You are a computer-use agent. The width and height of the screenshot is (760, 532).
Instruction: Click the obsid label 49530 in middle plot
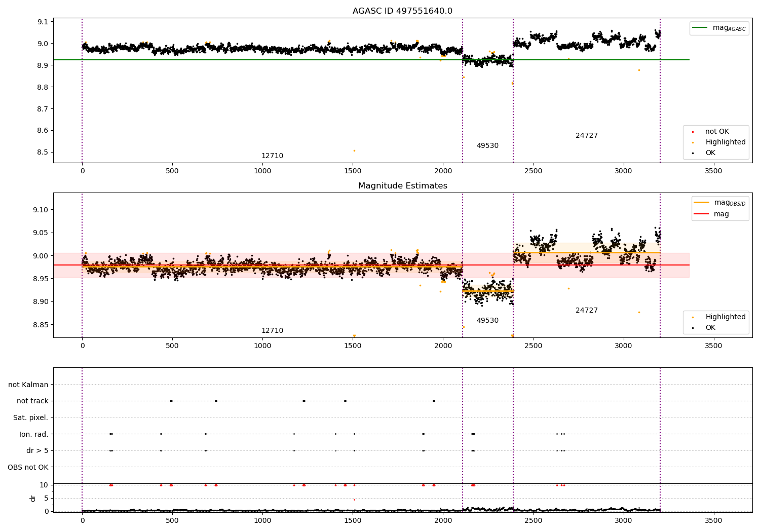click(487, 321)
